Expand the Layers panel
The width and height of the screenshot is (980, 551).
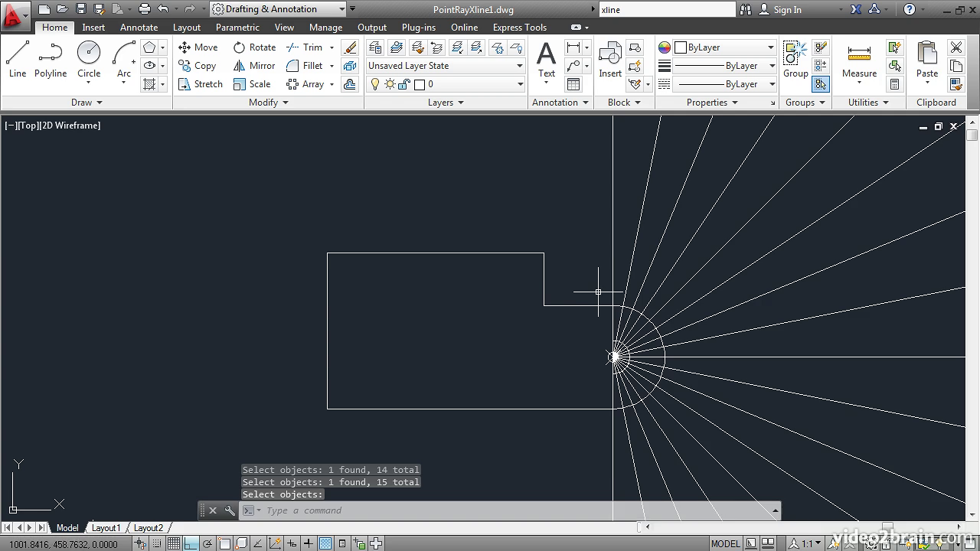coord(446,103)
